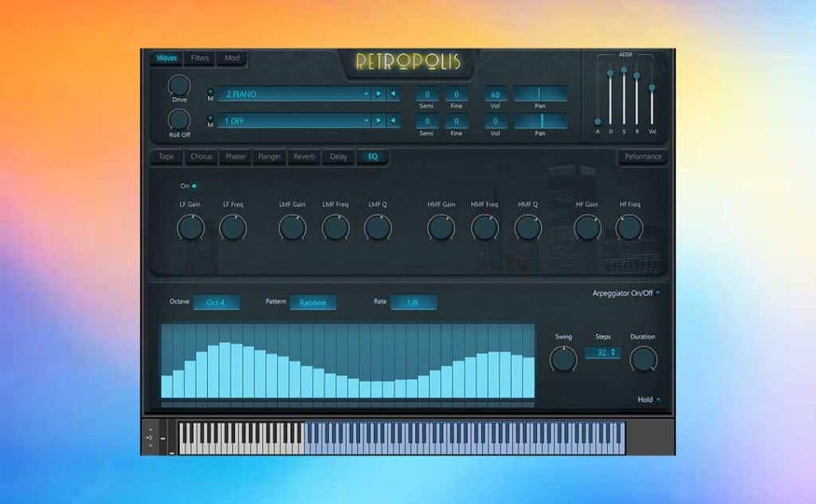Open the Reverb effect tab
Image resolution: width=816 pixels, height=504 pixels.
(304, 157)
